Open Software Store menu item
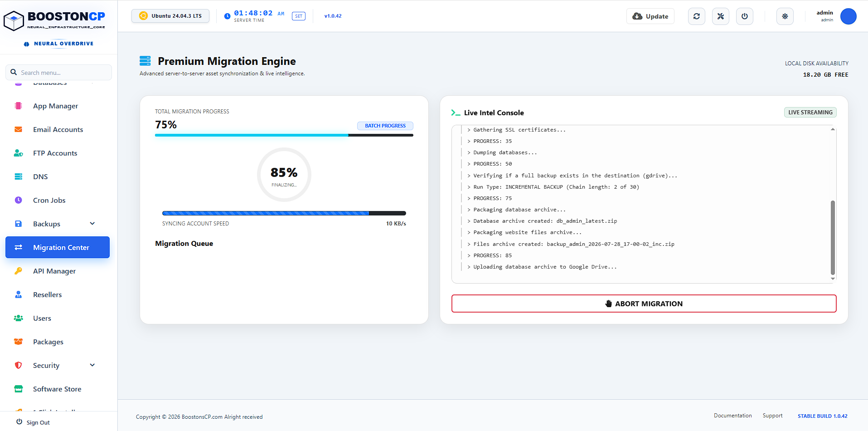 58,389
